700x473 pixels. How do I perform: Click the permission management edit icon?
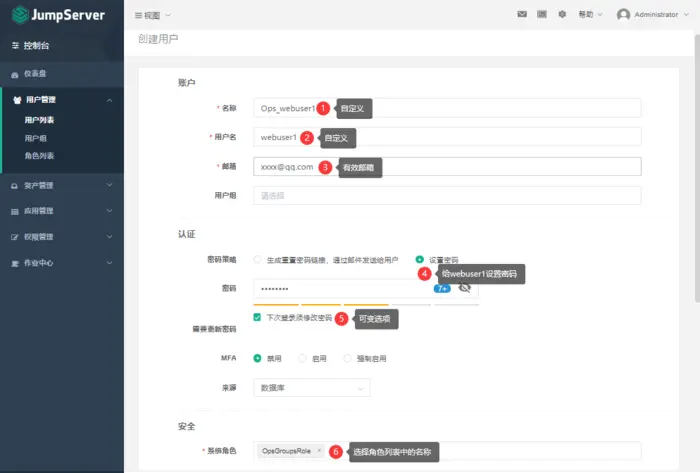coord(15,237)
